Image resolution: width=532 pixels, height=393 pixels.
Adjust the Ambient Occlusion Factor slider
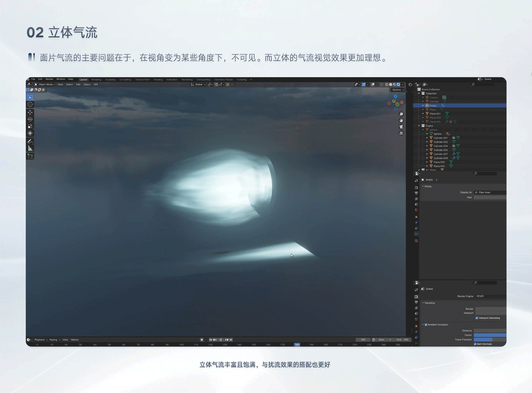[490, 335]
